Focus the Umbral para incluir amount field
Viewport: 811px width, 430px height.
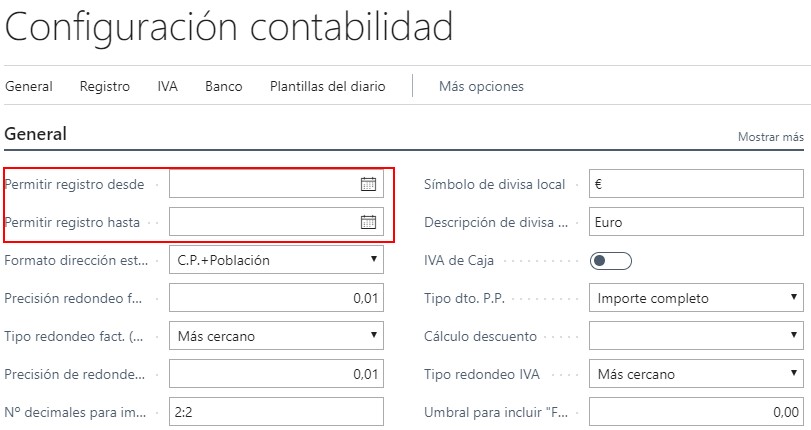tap(696, 412)
